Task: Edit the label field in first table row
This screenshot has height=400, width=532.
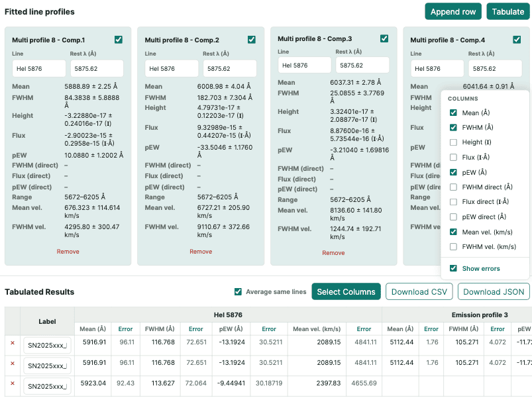Action: click(x=47, y=346)
